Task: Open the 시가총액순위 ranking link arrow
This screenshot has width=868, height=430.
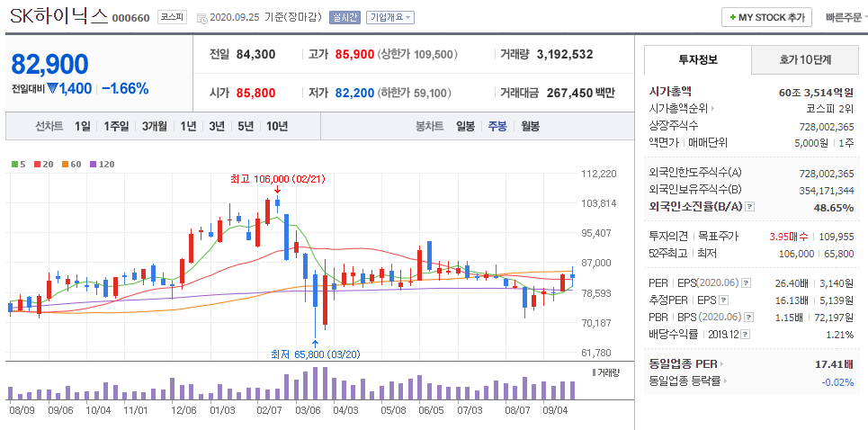Action: [713, 109]
